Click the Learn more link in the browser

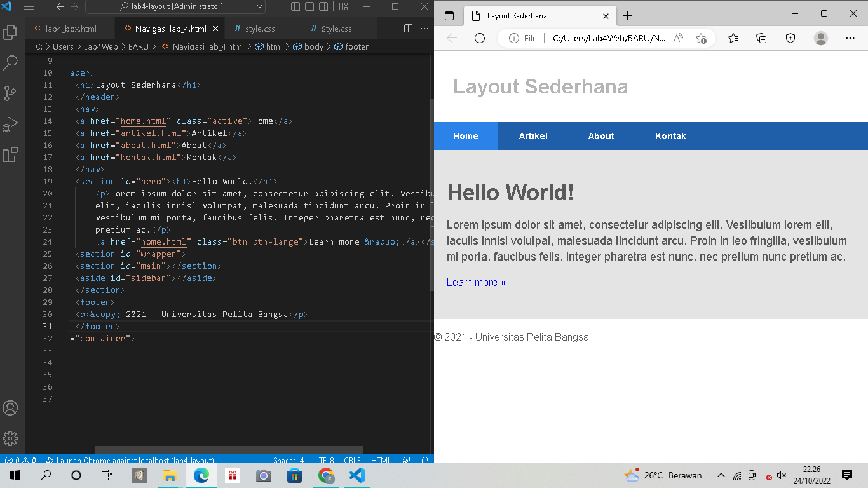[x=475, y=282]
